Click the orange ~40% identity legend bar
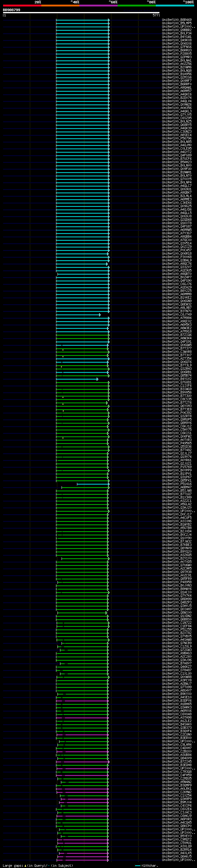 click(60, 6)
